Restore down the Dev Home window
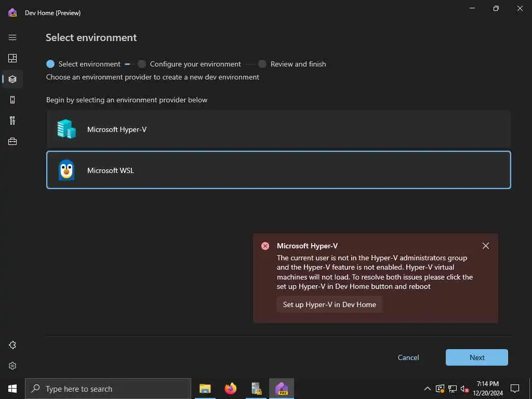The width and height of the screenshot is (532, 399). click(x=496, y=8)
